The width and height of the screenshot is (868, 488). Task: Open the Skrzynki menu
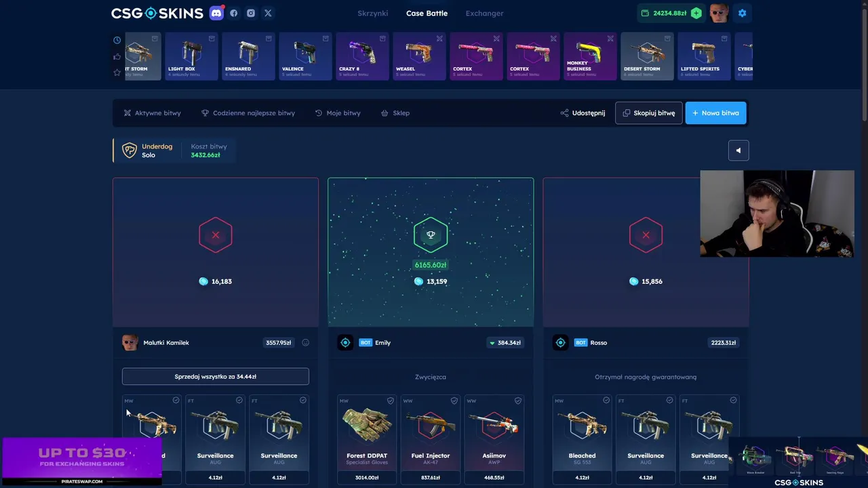click(x=373, y=14)
